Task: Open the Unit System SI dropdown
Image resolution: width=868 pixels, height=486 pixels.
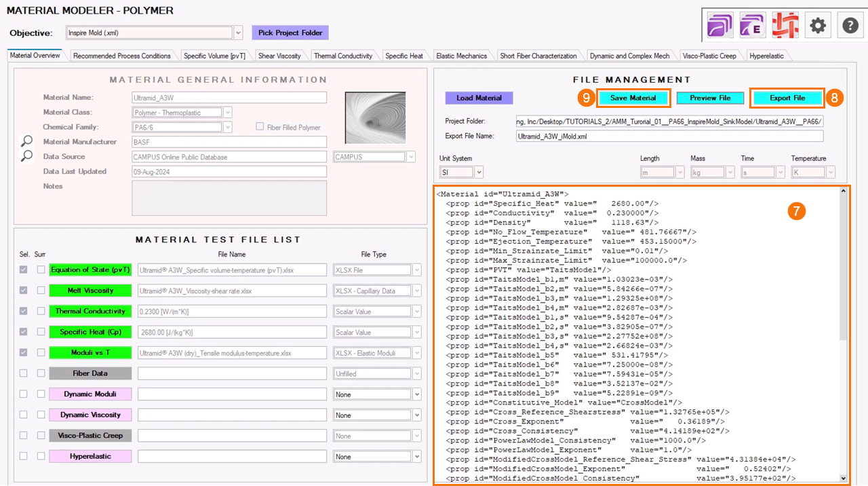Action: [x=479, y=173]
